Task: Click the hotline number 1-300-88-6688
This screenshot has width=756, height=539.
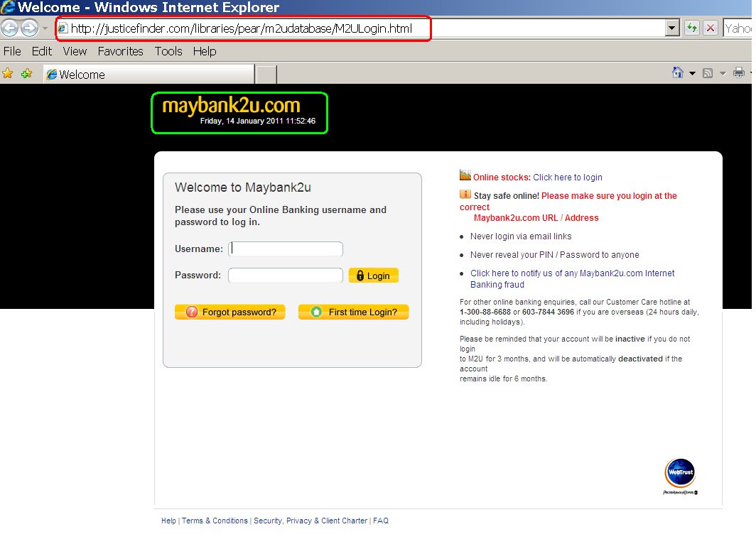Action: (485, 312)
